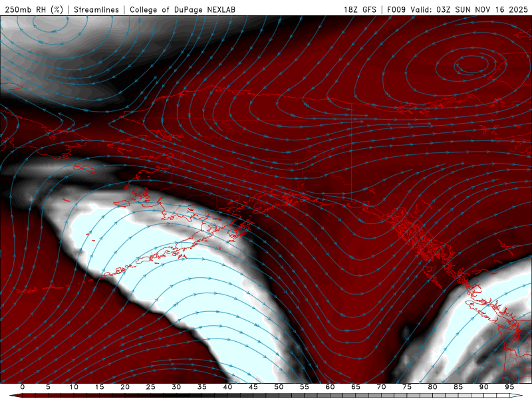Click the '60' color bar label
The height and width of the screenshot is (399, 532).
click(330, 387)
